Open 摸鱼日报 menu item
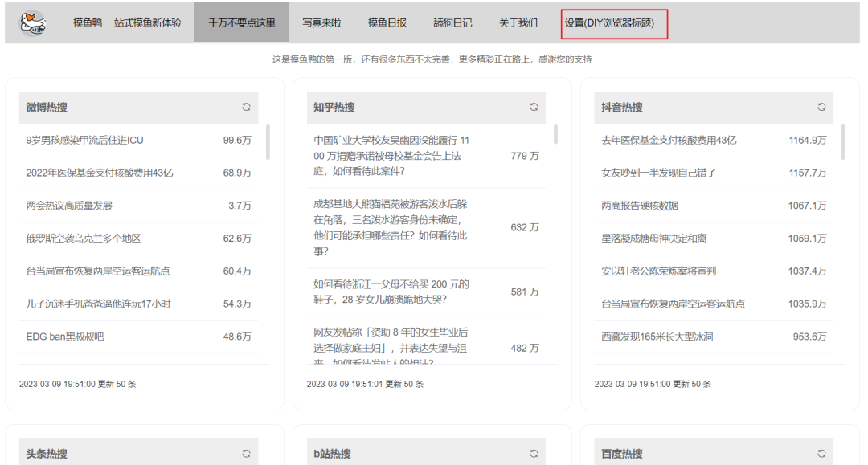This screenshot has height=465, width=868. tap(387, 22)
